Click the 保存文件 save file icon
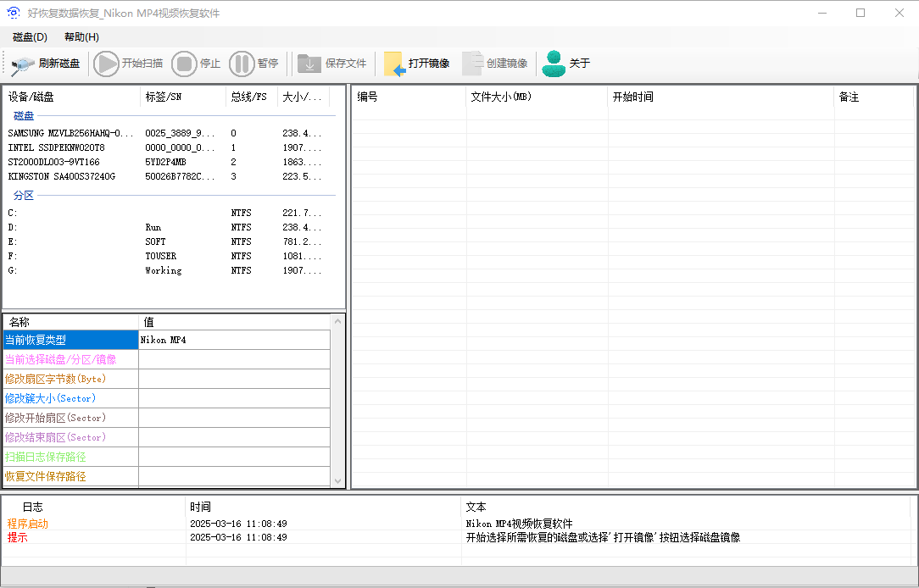 309,64
